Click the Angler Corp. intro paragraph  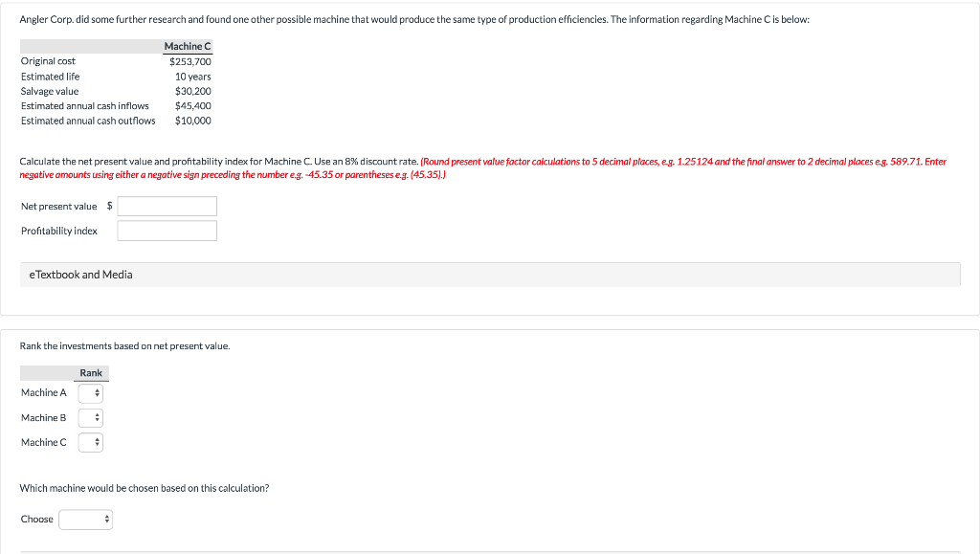[414, 19]
